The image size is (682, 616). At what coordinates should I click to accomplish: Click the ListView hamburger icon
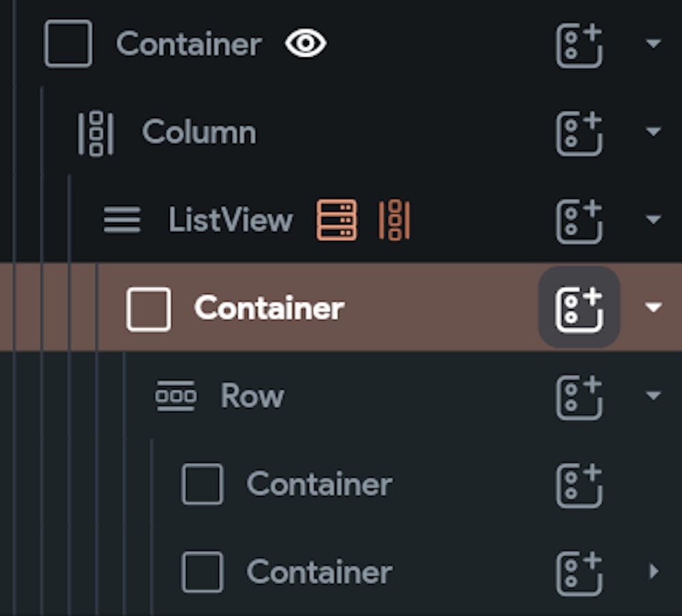click(121, 220)
